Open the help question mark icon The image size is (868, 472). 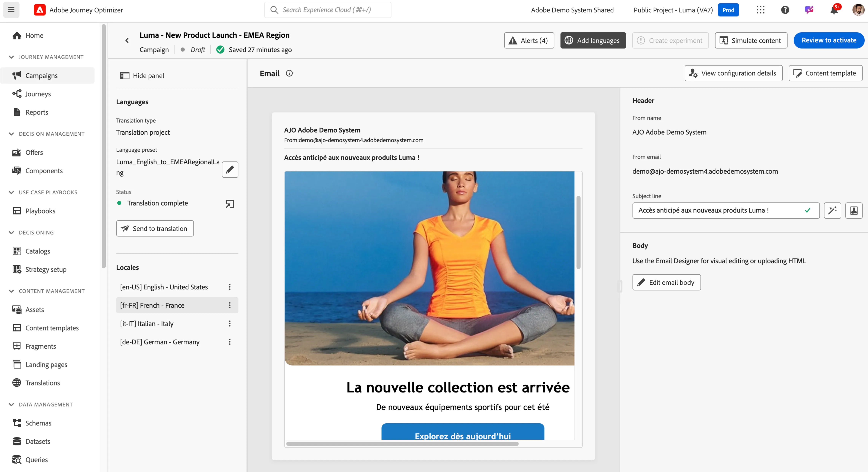point(785,10)
